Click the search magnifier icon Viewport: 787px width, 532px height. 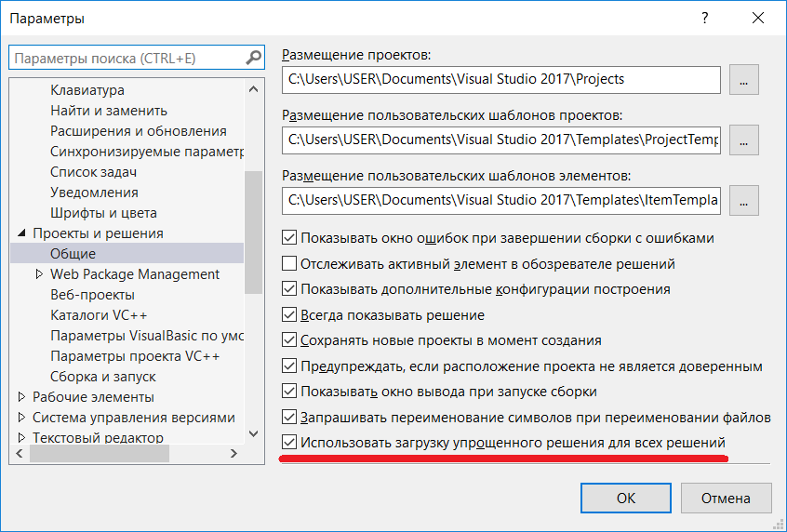[254, 59]
